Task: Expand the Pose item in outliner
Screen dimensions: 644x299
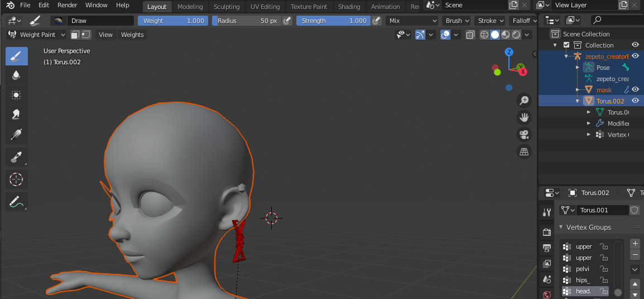Action: tap(578, 68)
